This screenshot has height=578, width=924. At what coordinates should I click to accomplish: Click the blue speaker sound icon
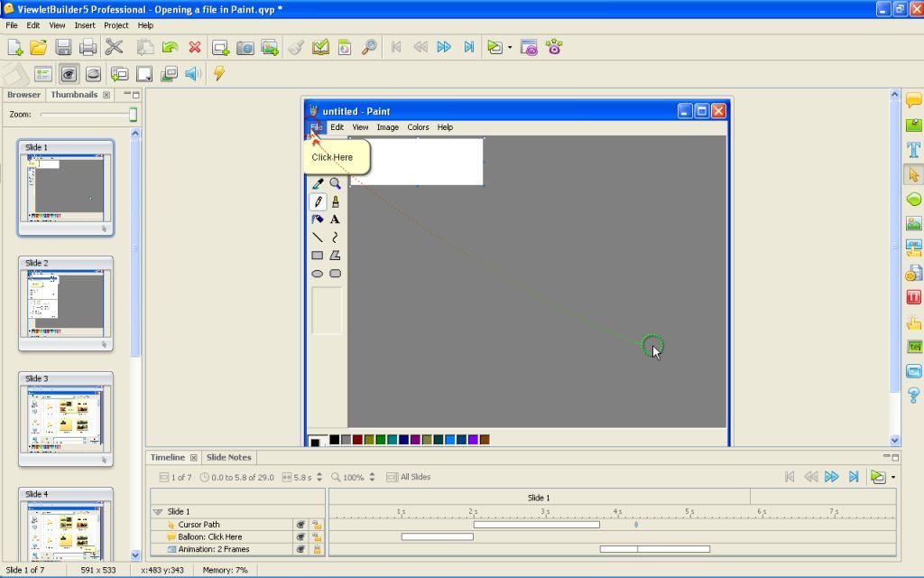[x=193, y=74]
